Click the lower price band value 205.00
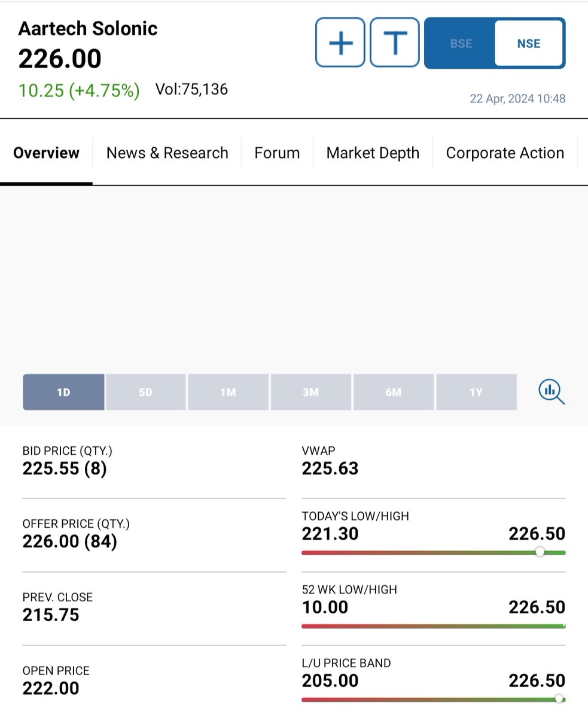 (x=330, y=681)
